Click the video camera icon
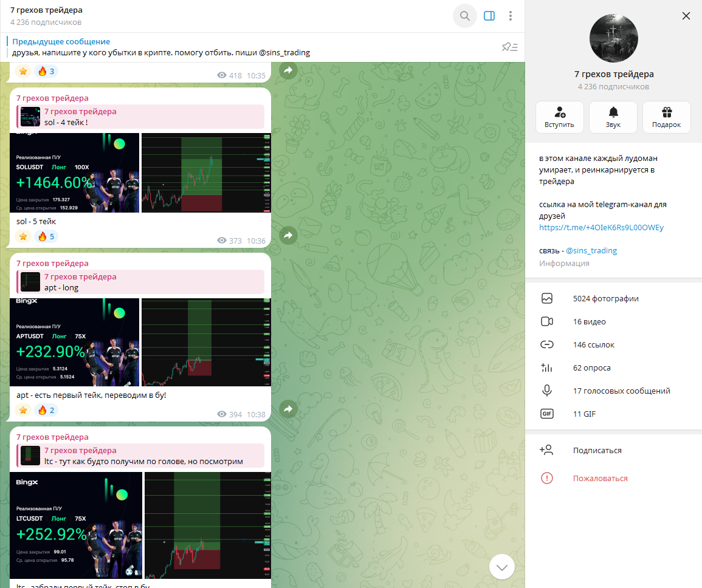702x588 pixels. 547,322
